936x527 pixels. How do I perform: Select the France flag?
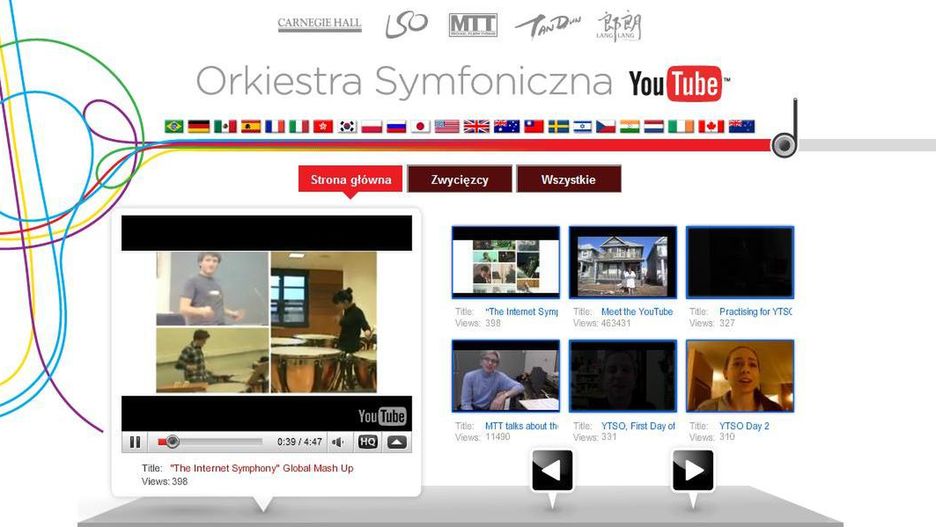click(x=275, y=126)
